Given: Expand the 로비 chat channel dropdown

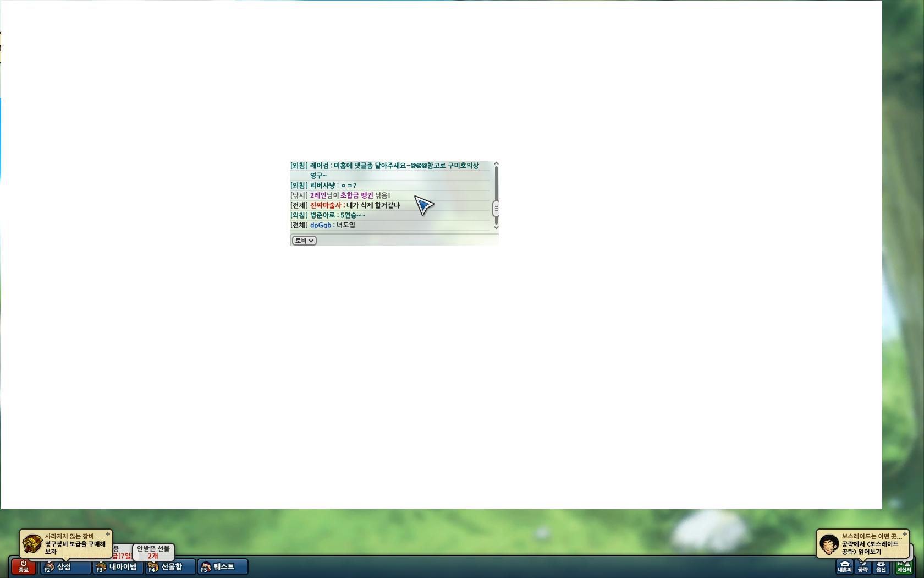Looking at the screenshot, I should pos(304,241).
